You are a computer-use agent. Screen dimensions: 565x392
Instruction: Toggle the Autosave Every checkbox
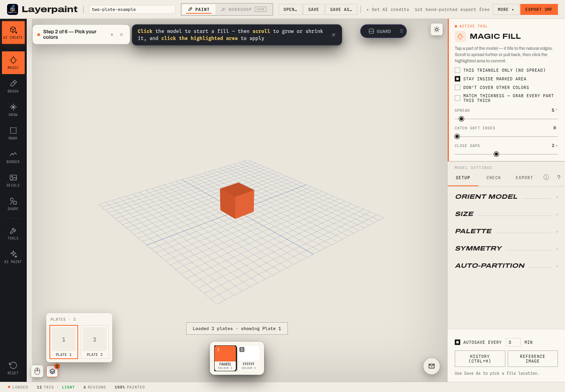coord(457,342)
